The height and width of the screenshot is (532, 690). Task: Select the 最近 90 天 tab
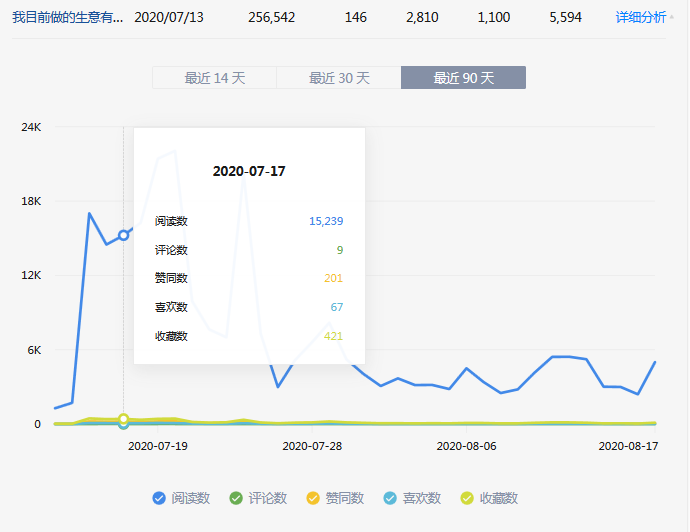[x=463, y=78]
